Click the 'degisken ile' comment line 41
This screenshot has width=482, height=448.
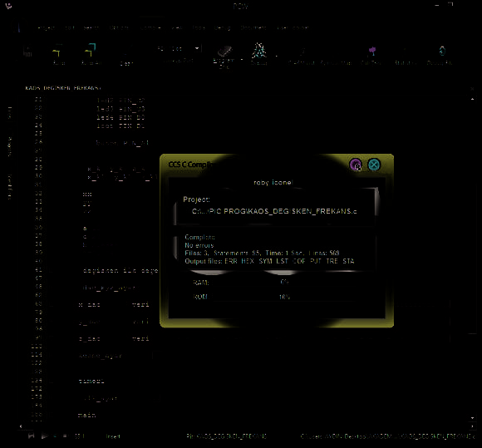120,271
